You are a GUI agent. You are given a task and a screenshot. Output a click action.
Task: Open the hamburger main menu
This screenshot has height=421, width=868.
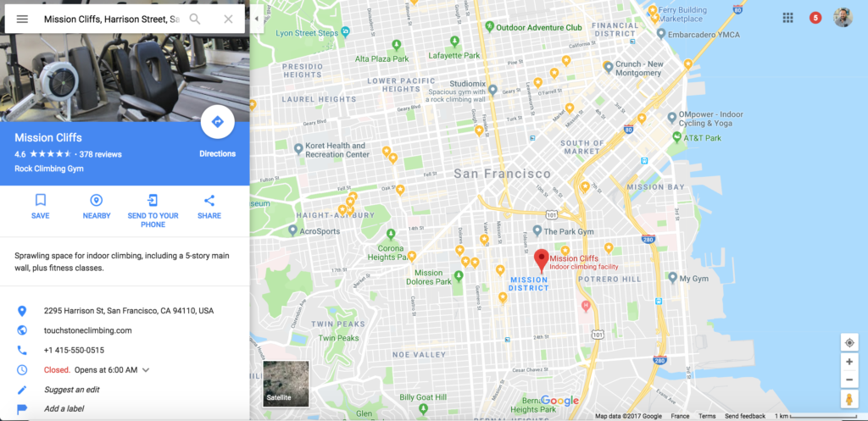point(22,19)
